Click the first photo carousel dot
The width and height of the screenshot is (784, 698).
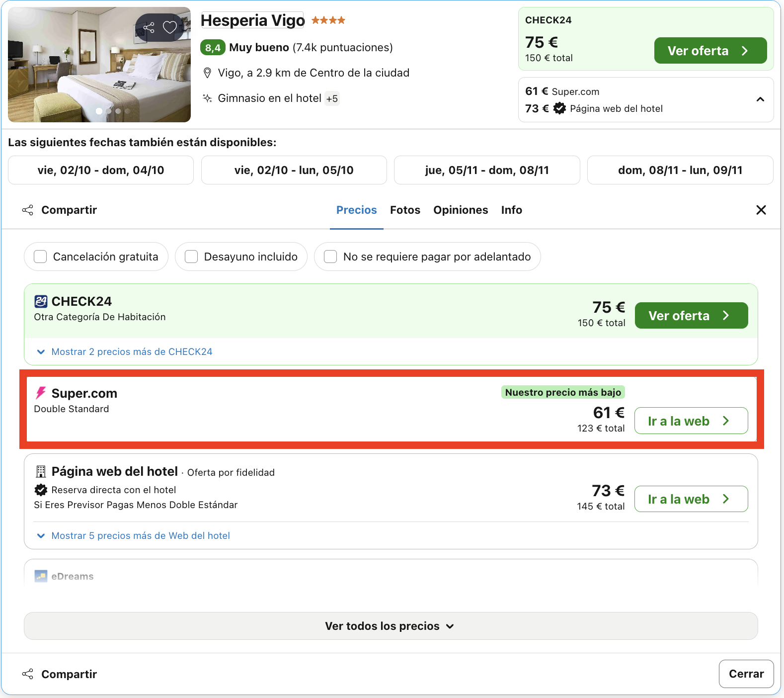pyautogui.click(x=99, y=111)
